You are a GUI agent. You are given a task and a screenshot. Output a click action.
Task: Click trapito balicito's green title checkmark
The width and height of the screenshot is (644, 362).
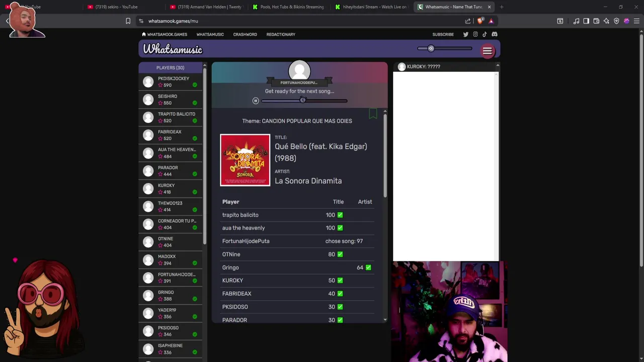pyautogui.click(x=340, y=215)
